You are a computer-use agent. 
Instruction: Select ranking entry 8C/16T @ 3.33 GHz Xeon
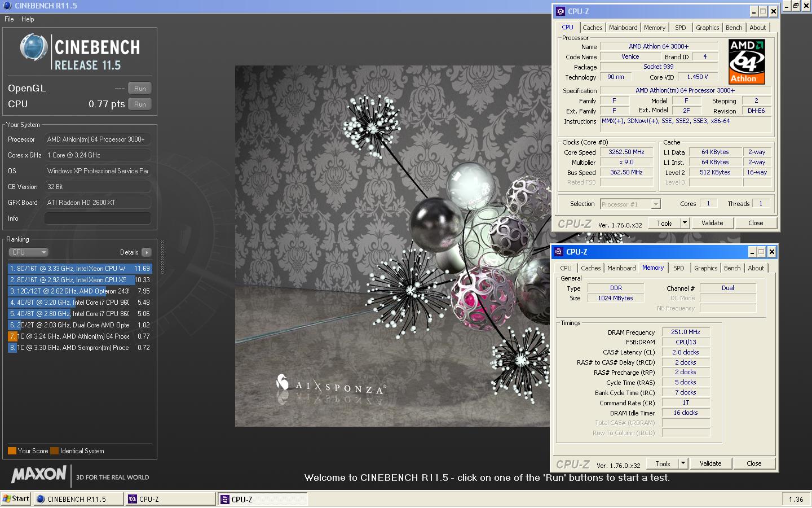80,269
